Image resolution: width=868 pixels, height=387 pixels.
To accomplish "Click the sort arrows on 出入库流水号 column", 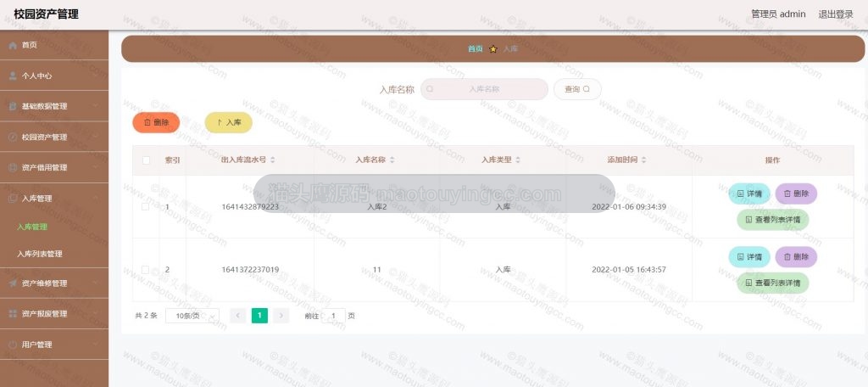I will tap(272, 160).
